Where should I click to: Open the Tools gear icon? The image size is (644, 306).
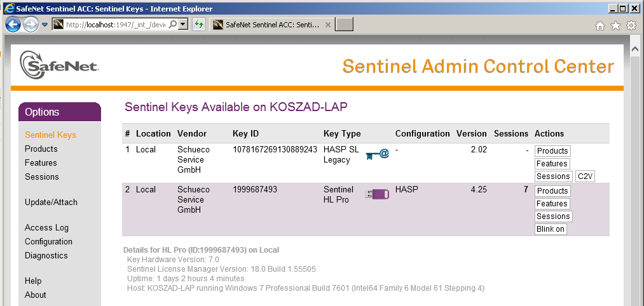point(631,25)
